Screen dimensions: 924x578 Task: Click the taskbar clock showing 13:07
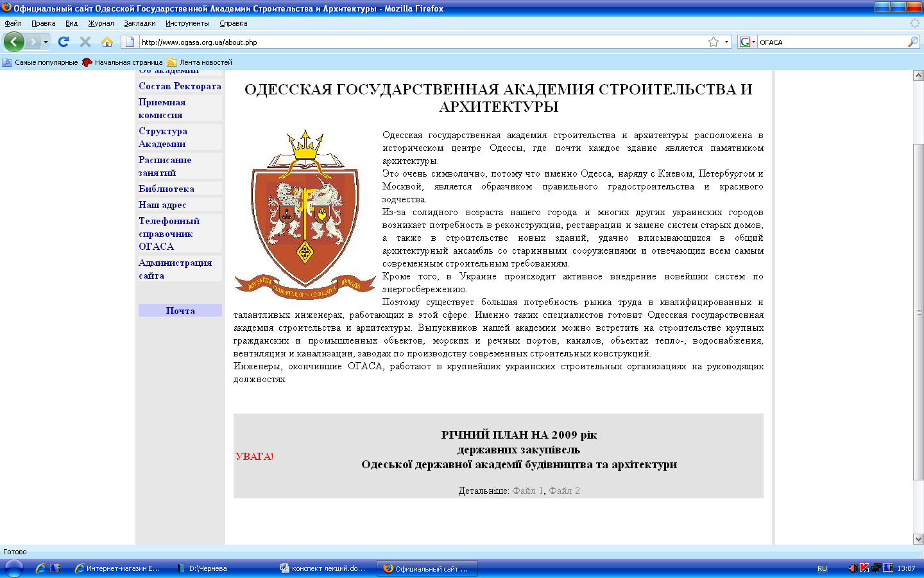(x=906, y=568)
